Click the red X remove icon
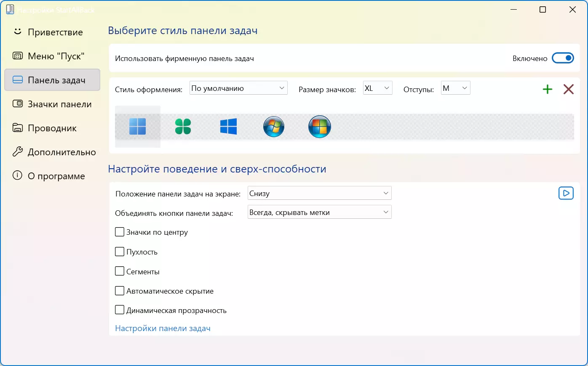Image resolution: width=588 pixels, height=366 pixels. (x=569, y=89)
